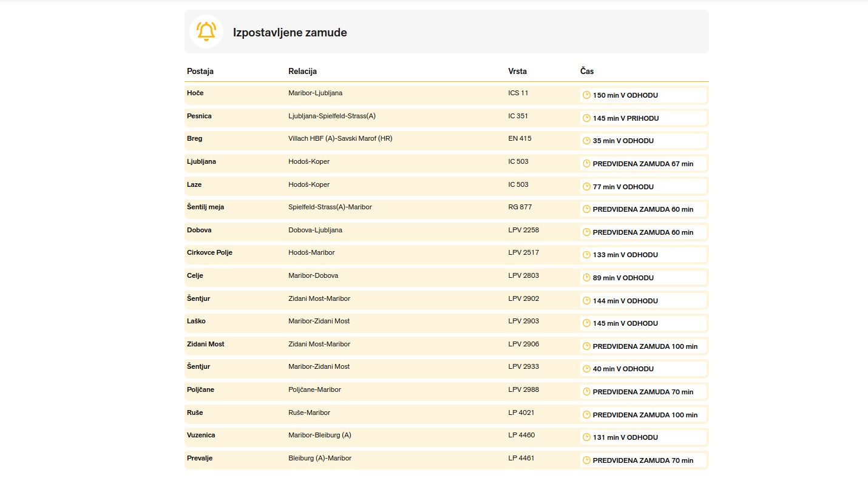The width and height of the screenshot is (868, 495).
Task: Click the Dobova-Ljubljana route text
Action: (315, 231)
